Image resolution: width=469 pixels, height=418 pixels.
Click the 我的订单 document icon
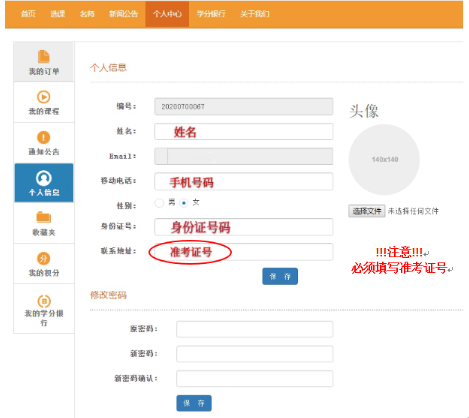pos(44,56)
